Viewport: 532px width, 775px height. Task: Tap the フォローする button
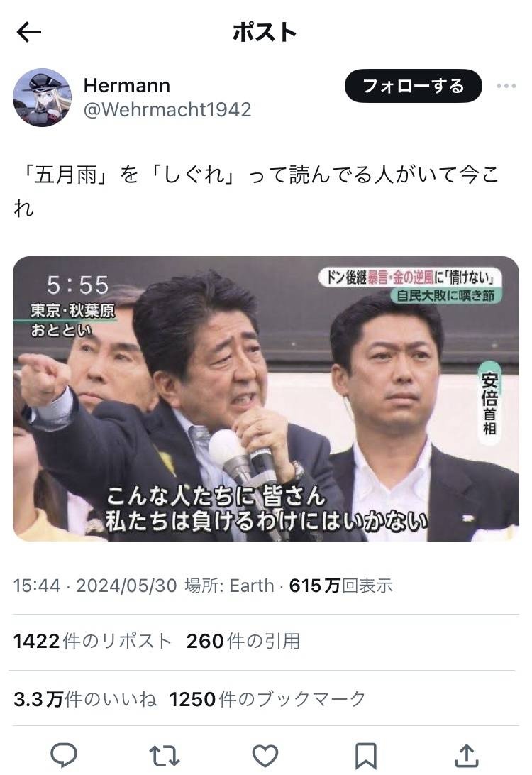point(414,86)
